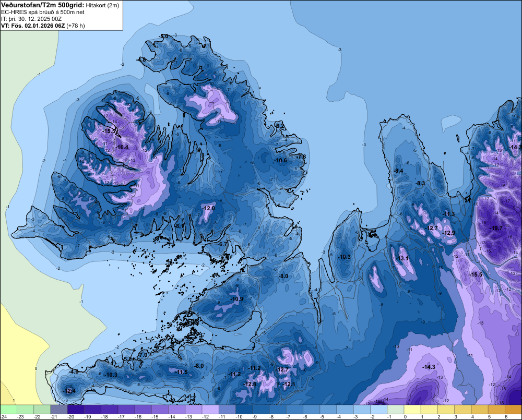This screenshot has height=420, width=522.
Task: Click the -7.8 coastal temperature label
Action: (301, 157)
